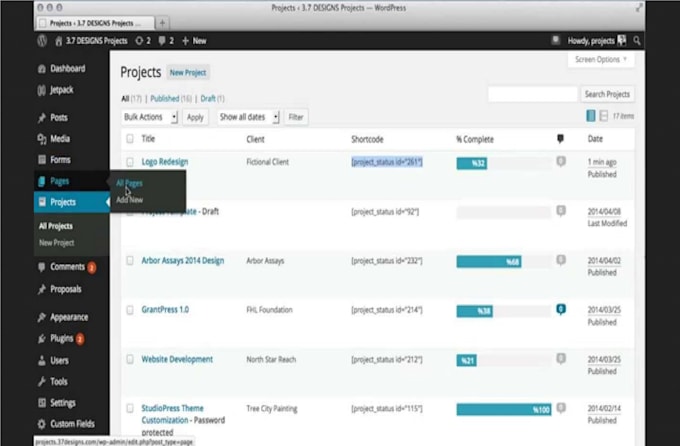
Task: Sort by the Date column header
Action: 595,139
